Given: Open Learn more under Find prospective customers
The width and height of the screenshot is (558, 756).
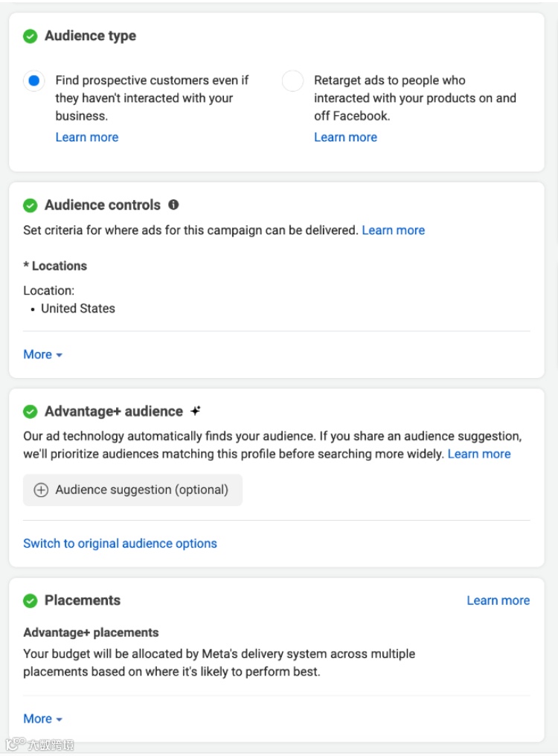Looking at the screenshot, I should (87, 138).
